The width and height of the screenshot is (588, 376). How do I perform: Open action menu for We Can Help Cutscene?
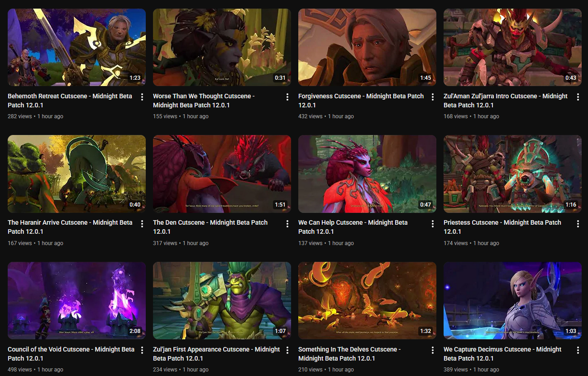coord(433,224)
